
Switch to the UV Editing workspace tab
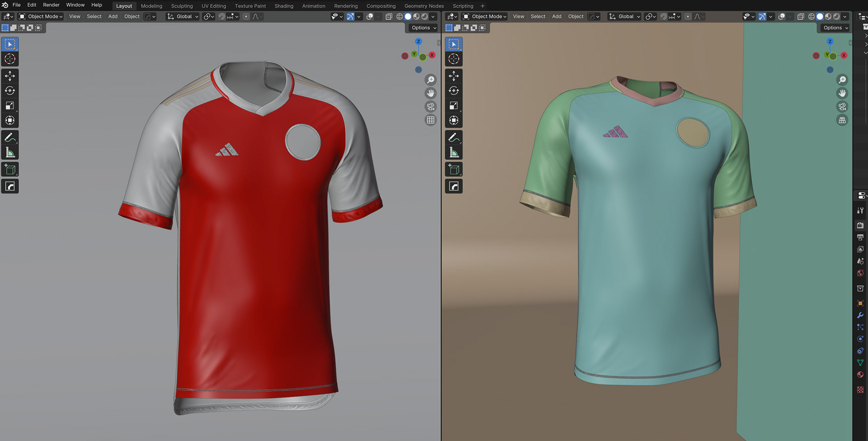click(x=213, y=6)
